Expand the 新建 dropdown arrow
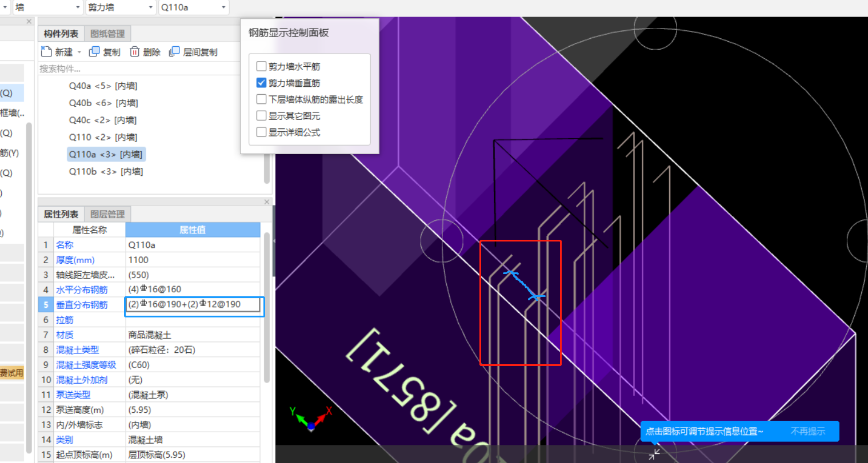Viewport: 868px width, 463px height. (79, 52)
